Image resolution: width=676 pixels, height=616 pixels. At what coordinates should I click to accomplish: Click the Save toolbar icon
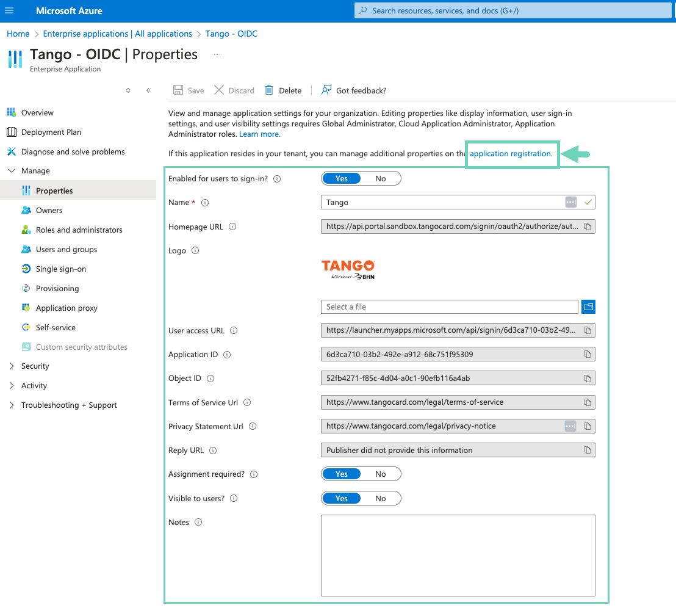click(x=178, y=90)
